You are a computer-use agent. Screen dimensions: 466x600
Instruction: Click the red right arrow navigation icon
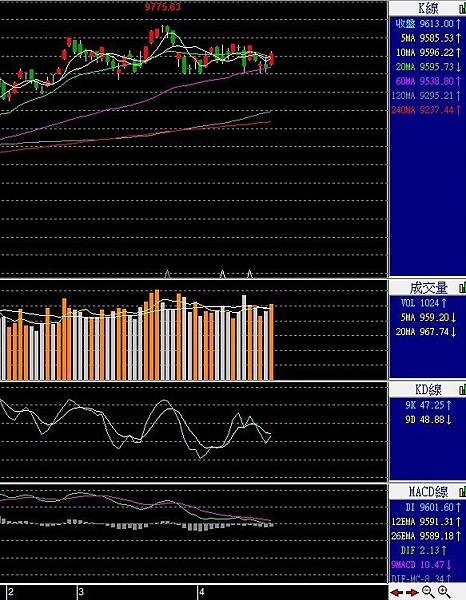pyautogui.click(x=412, y=592)
